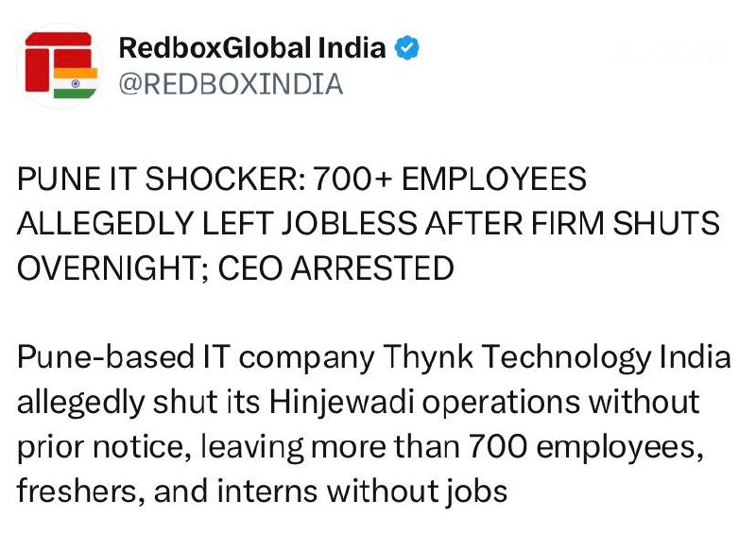
Task: Click the prior notice phrase
Action: (x=101, y=447)
